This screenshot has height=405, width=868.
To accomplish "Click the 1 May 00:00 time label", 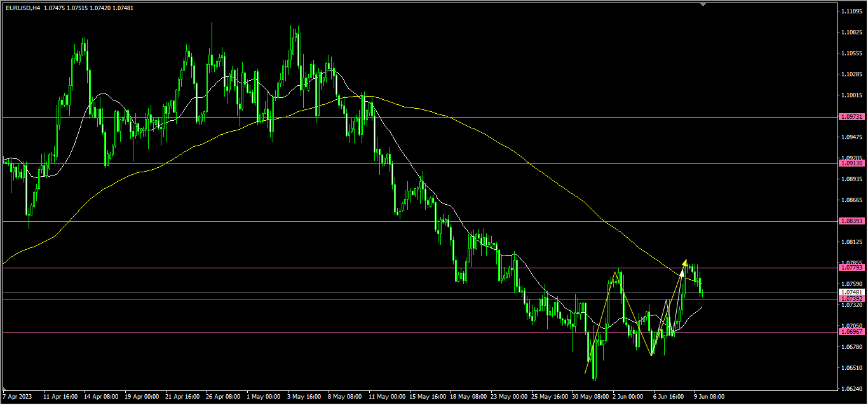I will 264,397.
